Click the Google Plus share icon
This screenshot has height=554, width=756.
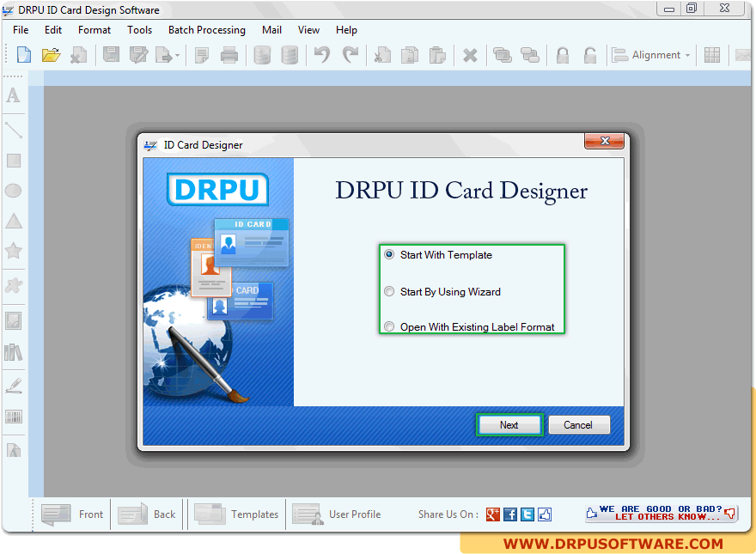coord(493,514)
